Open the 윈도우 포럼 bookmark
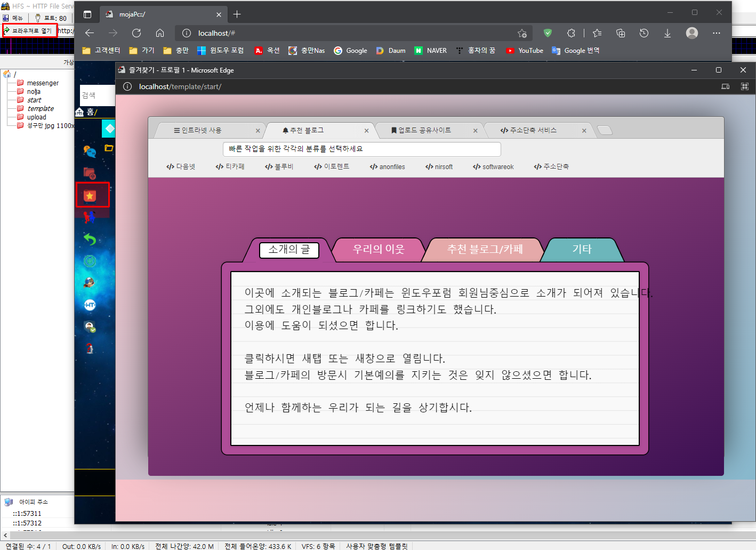 [x=220, y=51]
